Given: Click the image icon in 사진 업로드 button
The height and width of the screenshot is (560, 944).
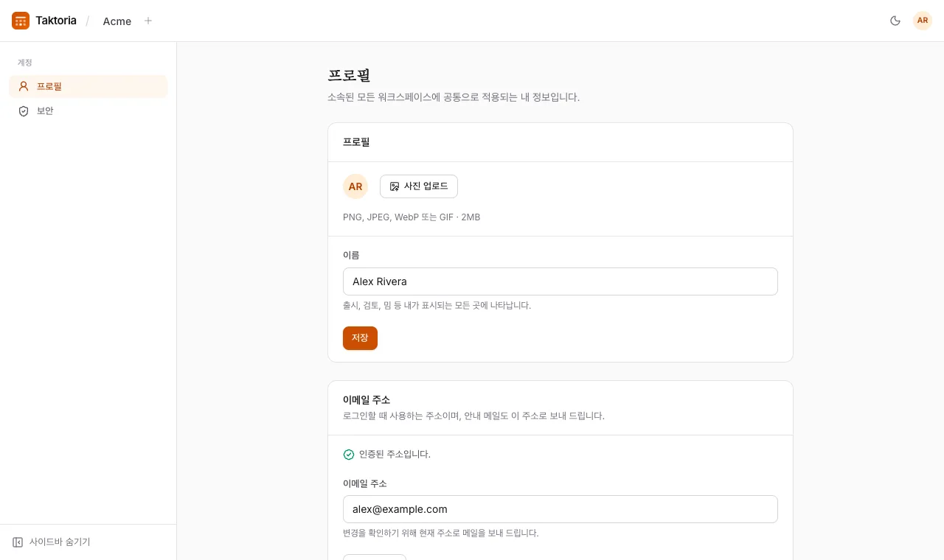Looking at the screenshot, I should [395, 186].
